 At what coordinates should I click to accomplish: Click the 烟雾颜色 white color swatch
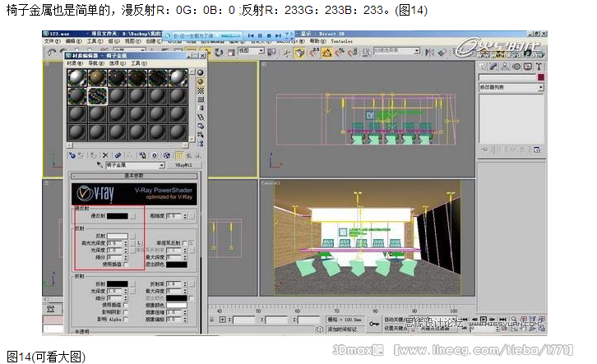point(177,305)
